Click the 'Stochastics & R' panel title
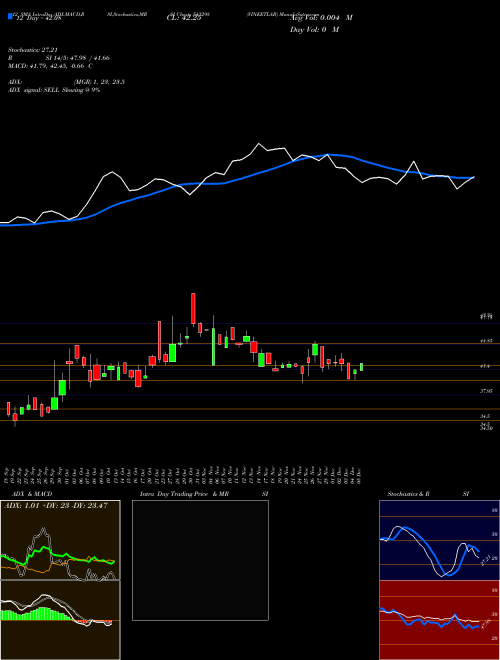The height and width of the screenshot is (660, 500). [408, 494]
